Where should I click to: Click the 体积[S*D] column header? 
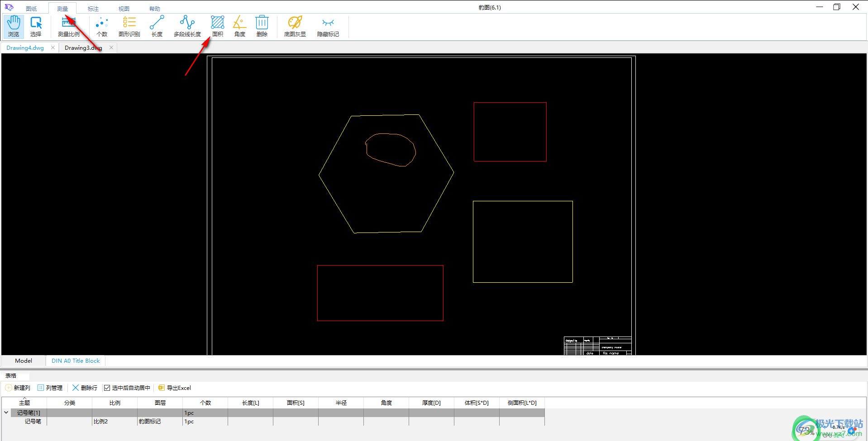pos(477,403)
